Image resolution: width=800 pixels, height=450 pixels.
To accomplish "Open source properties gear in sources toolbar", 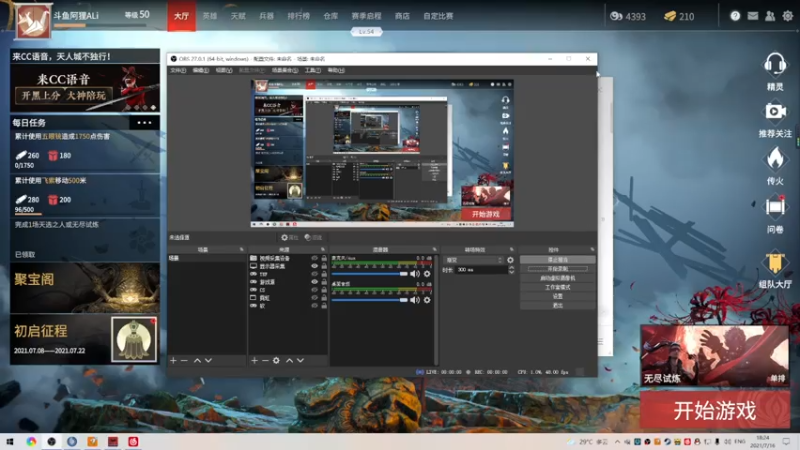I will pyautogui.click(x=276, y=360).
